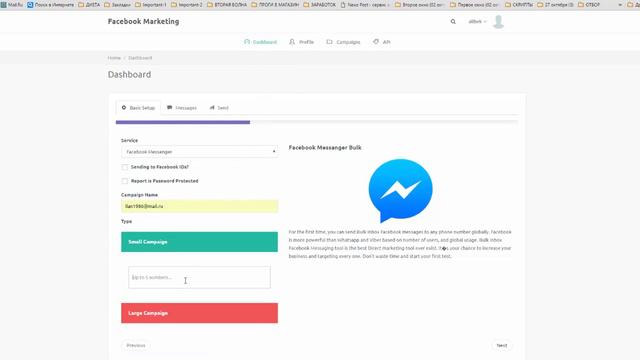Expand the bookmarks bar overflow arrow

[x=620, y=5]
